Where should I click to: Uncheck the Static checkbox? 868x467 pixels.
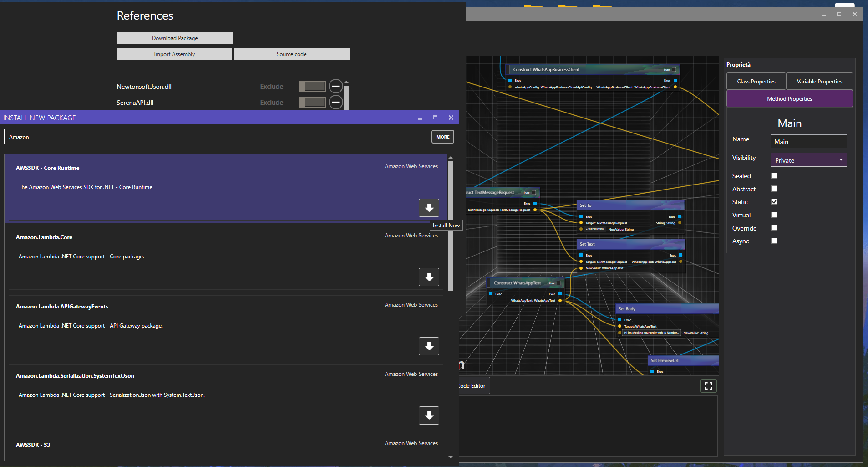tap(774, 202)
